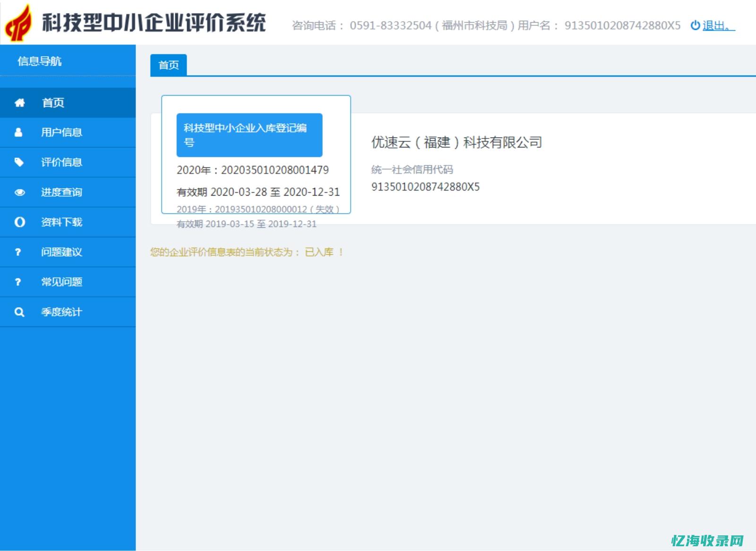
Task: Click the question mark icon beside 常见问题
Action: (x=18, y=282)
